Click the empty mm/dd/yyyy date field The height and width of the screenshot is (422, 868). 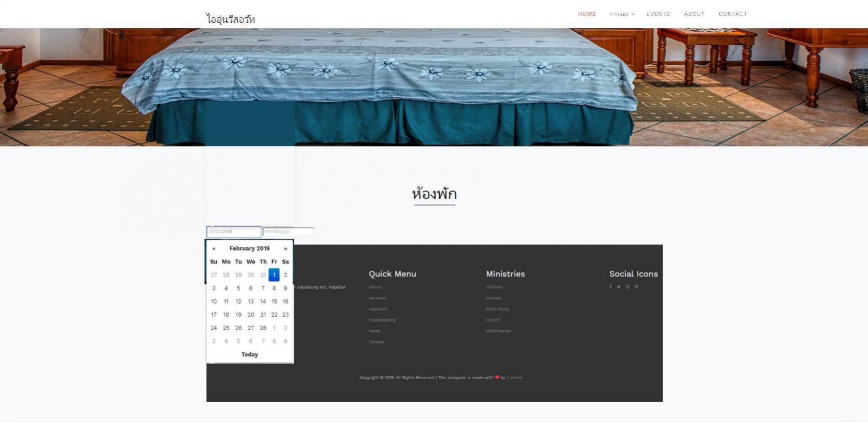pyautogui.click(x=288, y=232)
